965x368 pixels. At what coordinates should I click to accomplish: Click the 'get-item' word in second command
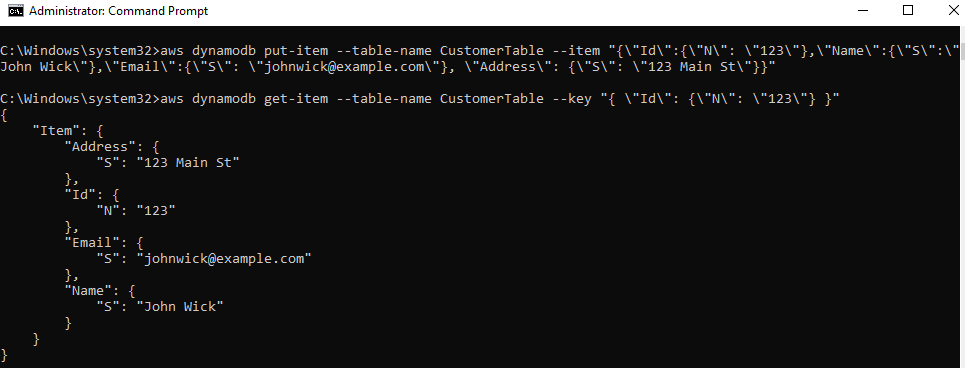[296, 98]
